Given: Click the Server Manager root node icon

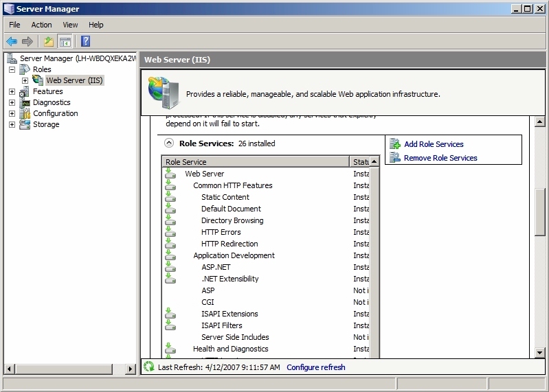Looking at the screenshot, I should 12,58.
